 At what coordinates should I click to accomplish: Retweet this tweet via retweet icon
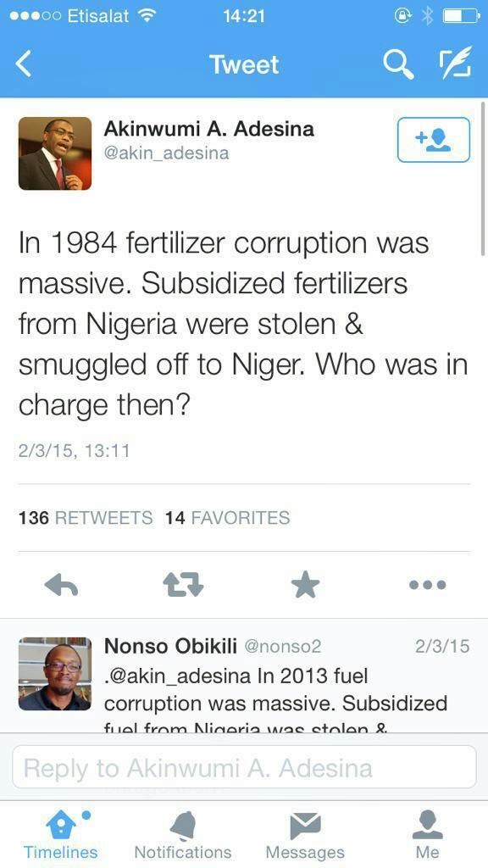(183, 585)
